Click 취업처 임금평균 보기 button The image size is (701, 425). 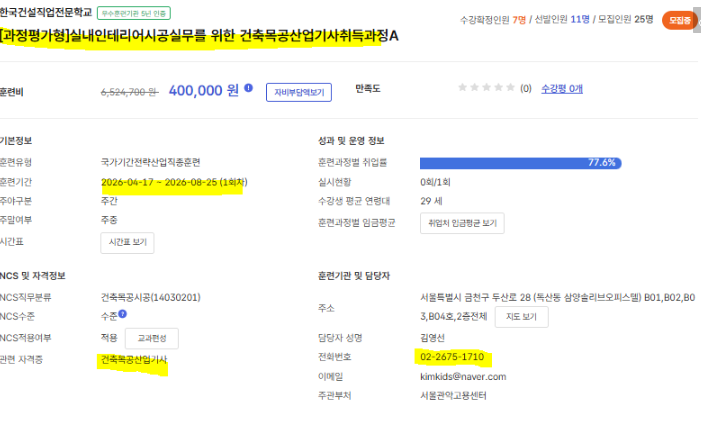pos(461,223)
